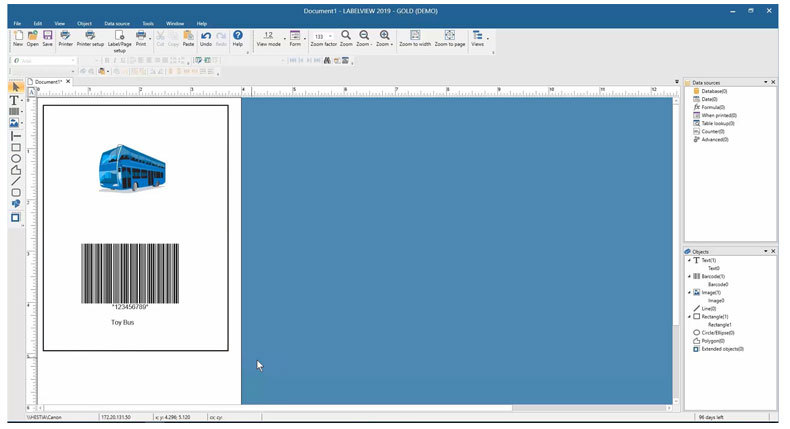Click the Printer setup icon
This screenshot has width=790, height=429.
point(90,39)
